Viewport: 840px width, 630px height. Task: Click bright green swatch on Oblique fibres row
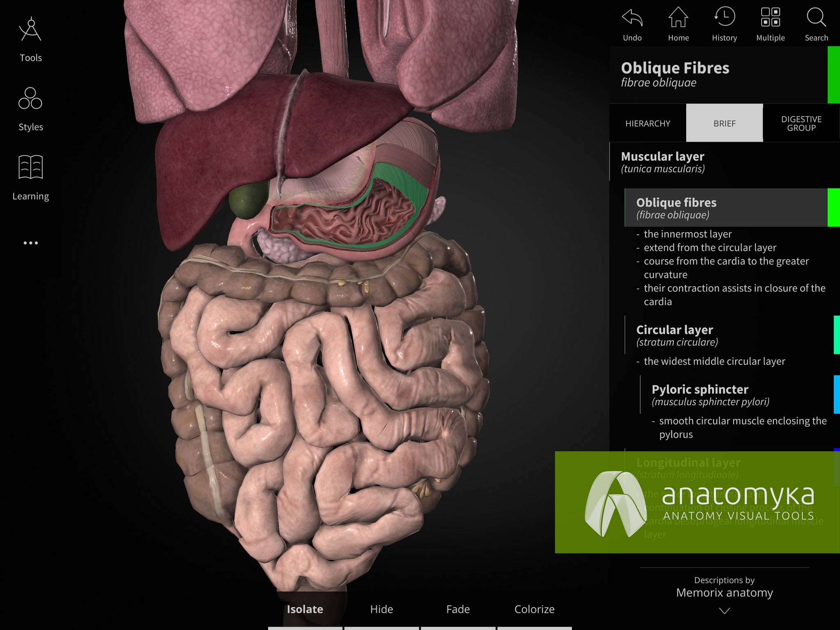pyautogui.click(x=833, y=207)
